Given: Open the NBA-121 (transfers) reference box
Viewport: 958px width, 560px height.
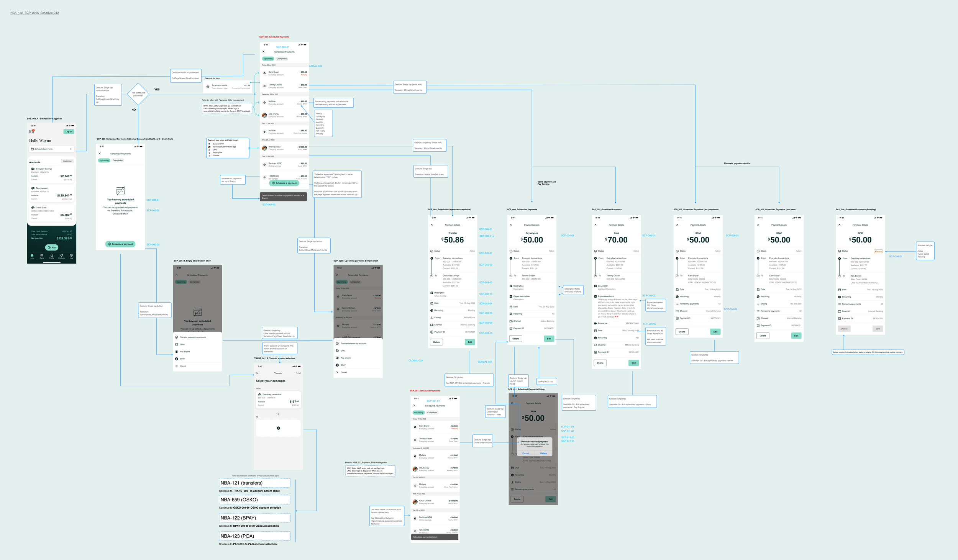Looking at the screenshot, I should [x=255, y=483].
